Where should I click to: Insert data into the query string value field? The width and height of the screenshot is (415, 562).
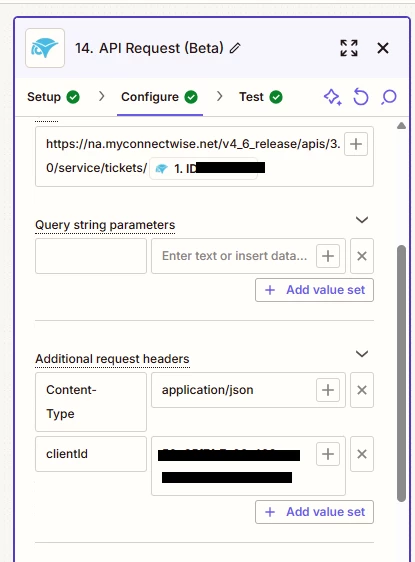[x=328, y=256]
